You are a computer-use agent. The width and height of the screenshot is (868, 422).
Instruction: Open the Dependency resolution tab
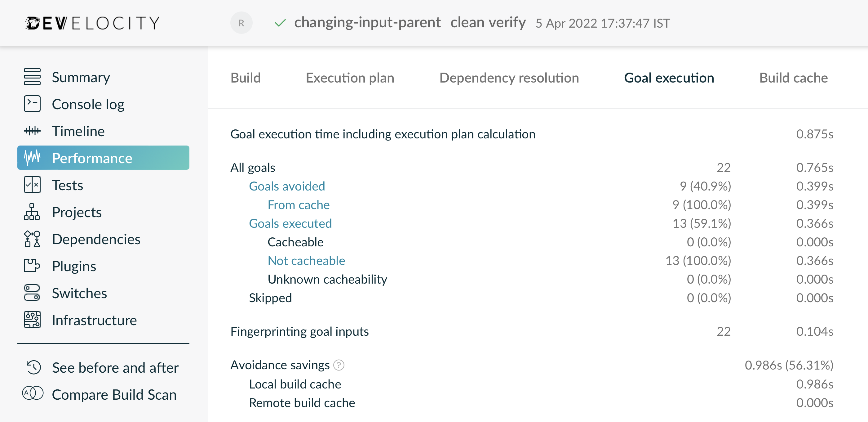[509, 78]
